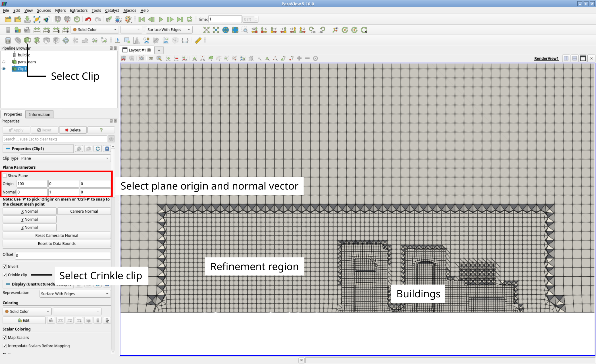Open the Clip Type dropdown
The width and height of the screenshot is (596, 364).
(x=65, y=158)
